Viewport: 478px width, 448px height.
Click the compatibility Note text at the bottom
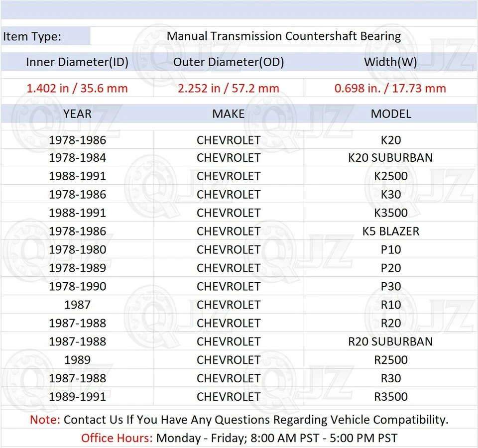(x=239, y=420)
